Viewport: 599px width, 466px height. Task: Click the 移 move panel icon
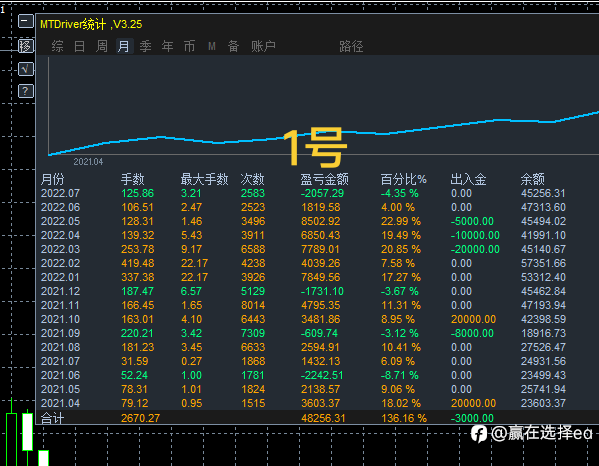click(26, 46)
